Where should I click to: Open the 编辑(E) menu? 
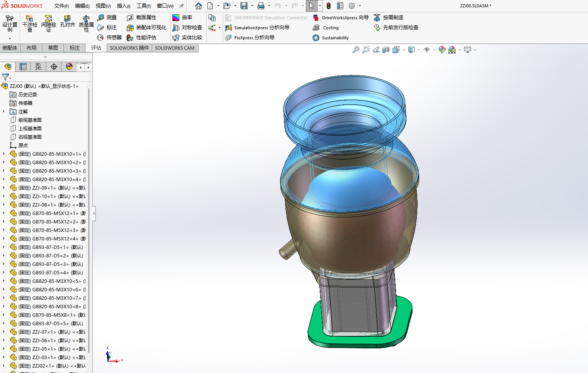[x=82, y=6]
